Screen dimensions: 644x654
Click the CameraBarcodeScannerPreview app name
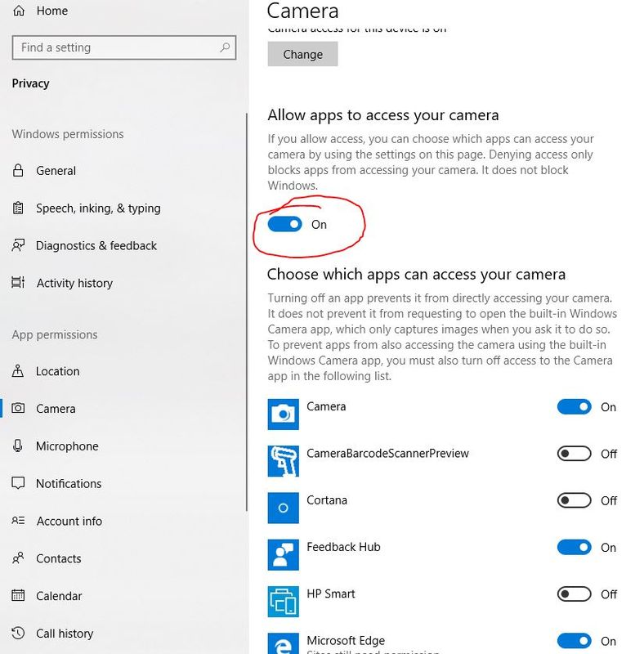(387, 454)
